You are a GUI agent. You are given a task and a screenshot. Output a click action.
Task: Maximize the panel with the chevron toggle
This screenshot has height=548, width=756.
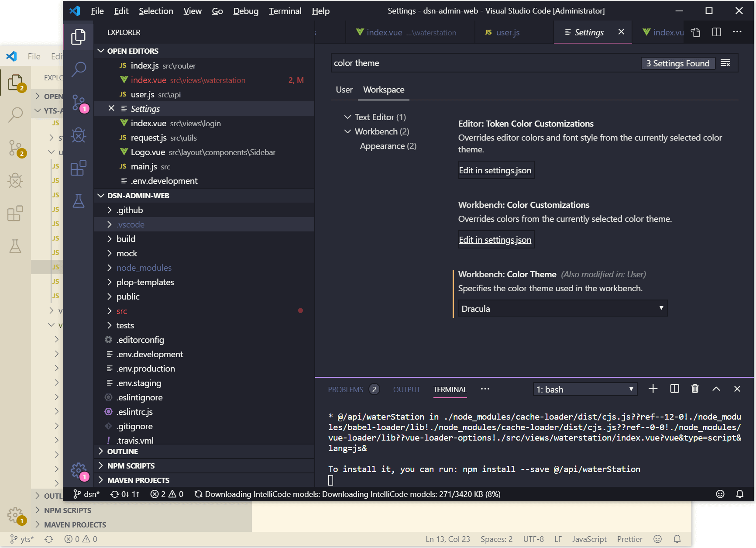pyautogui.click(x=716, y=389)
